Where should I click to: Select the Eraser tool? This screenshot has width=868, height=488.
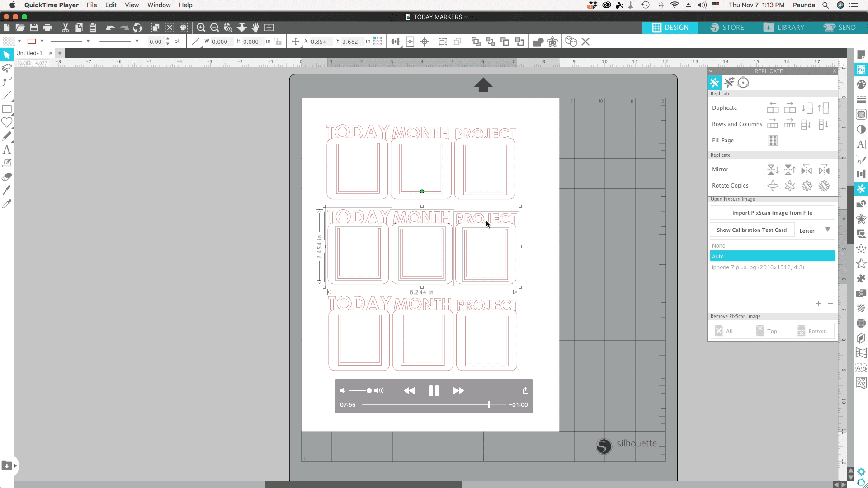pyautogui.click(x=7, y=177)
